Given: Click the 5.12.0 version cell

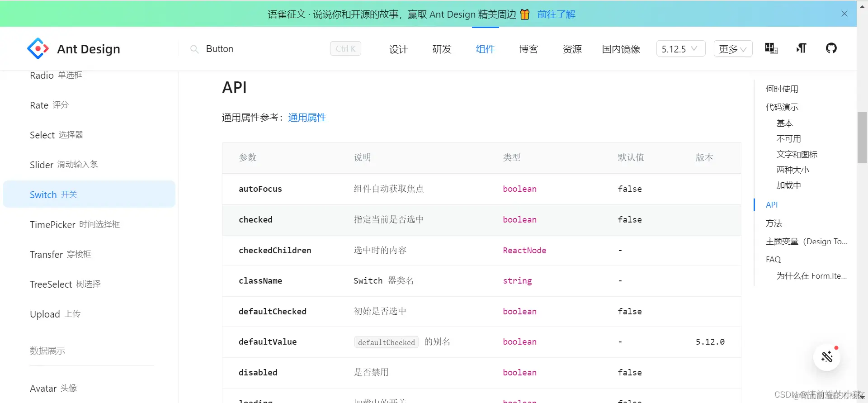Looking at the screenshot, I should click(710, 342).
